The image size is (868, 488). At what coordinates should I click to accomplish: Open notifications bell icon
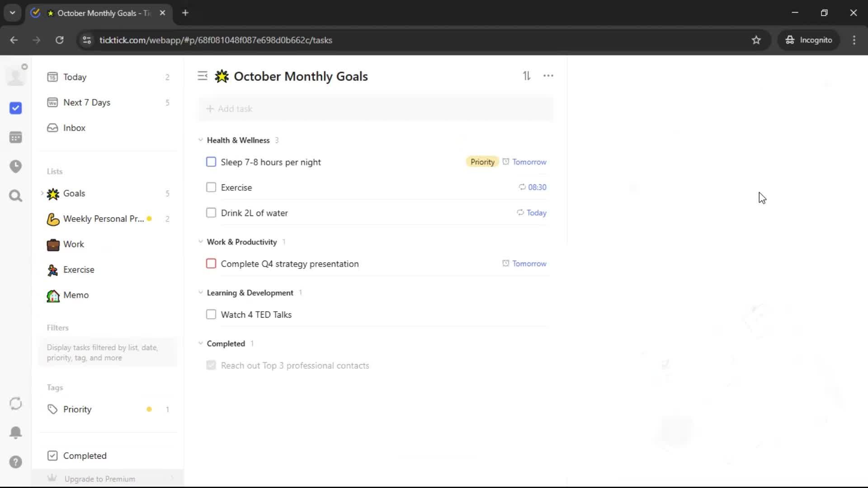(16, 432)
